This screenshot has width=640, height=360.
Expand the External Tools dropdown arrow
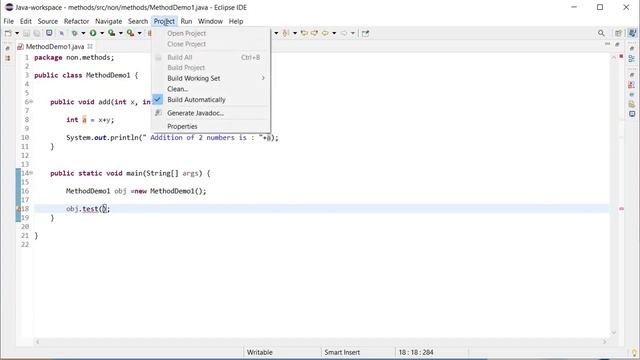[139, 33]
